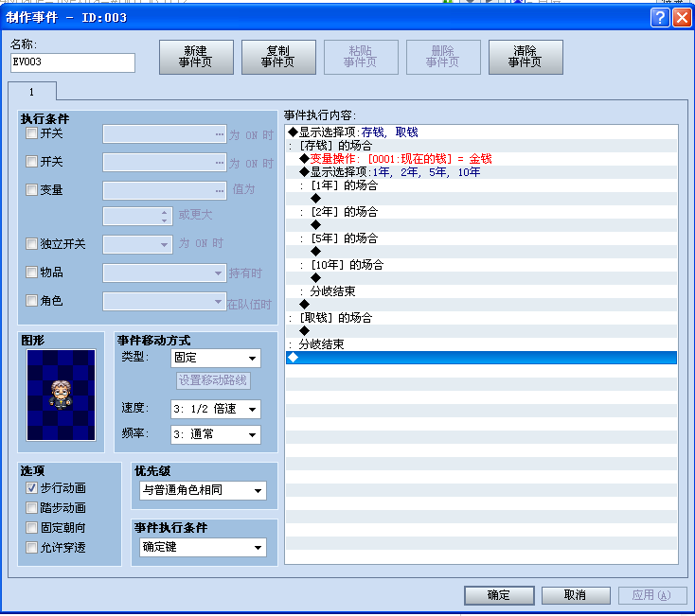Open the 速度 dropdown showing 1/2 倍速
Image resolution: width=695 pixels, height=616 pixels.
216,409
